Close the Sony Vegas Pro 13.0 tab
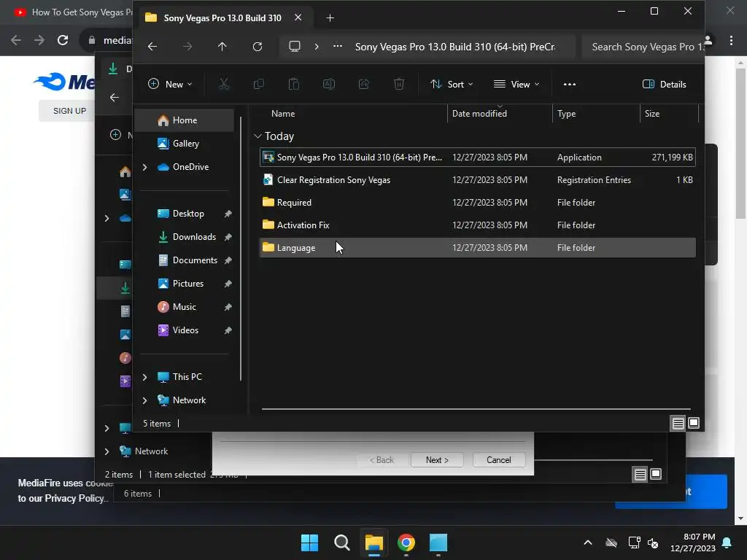 (x=298, y=17)
